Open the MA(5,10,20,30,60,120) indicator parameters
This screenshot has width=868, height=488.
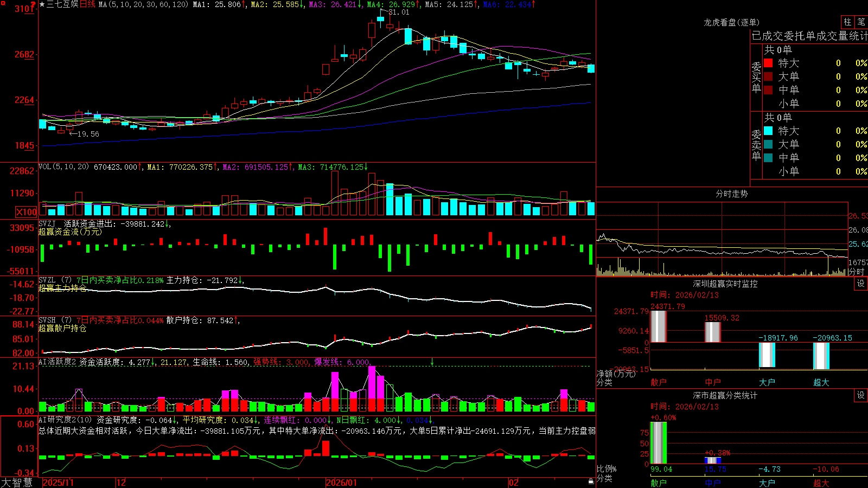144,4
